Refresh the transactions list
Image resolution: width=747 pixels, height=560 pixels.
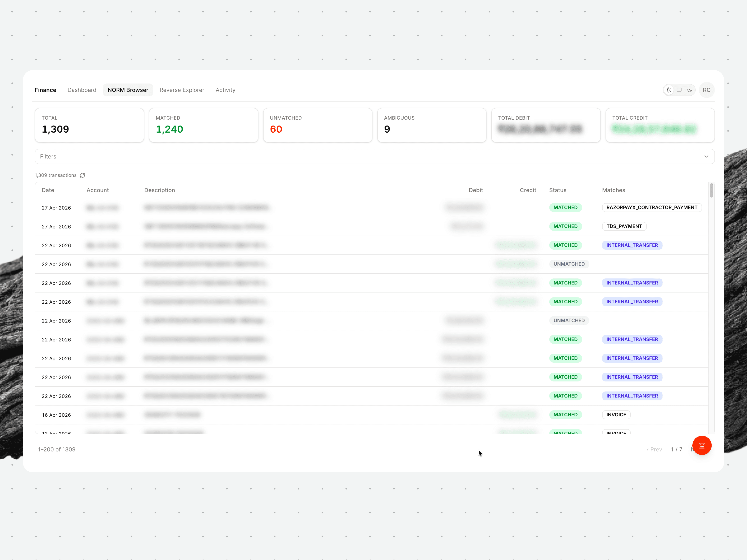(83, 175)
